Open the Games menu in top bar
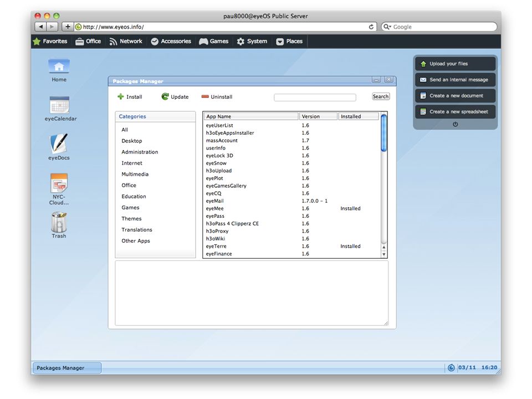The width and height of the screenshot is (532, 399). click(214, 42)
